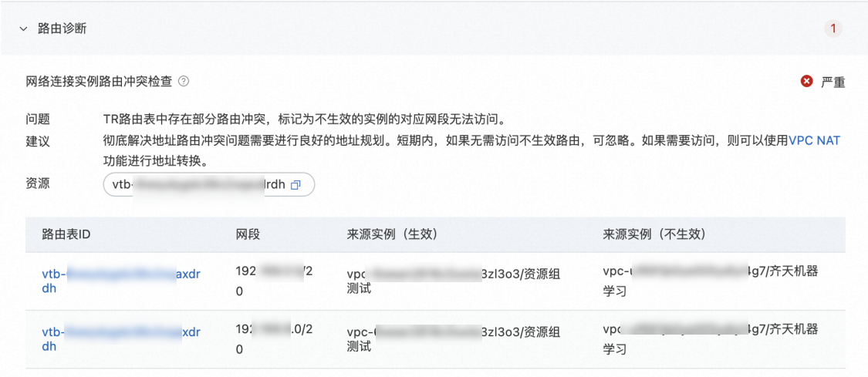Screen dimensions: 868x377
Task: Copy the resource ID using copy icon
Action: 296,186
